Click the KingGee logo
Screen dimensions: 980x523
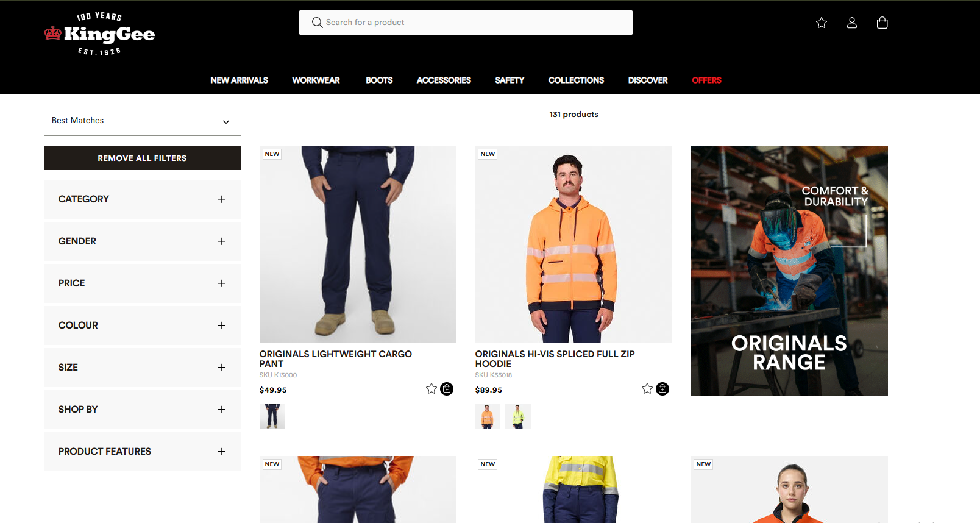pyautogui.click(x=99, y=34)
